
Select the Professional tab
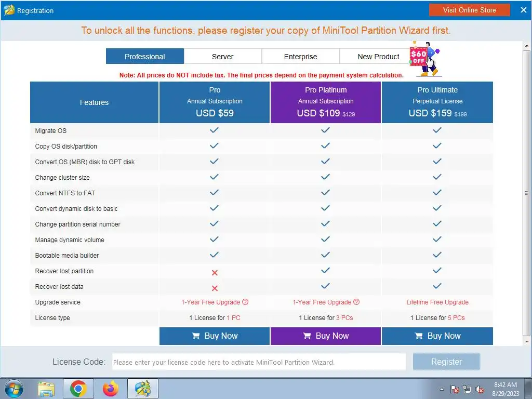145,57
